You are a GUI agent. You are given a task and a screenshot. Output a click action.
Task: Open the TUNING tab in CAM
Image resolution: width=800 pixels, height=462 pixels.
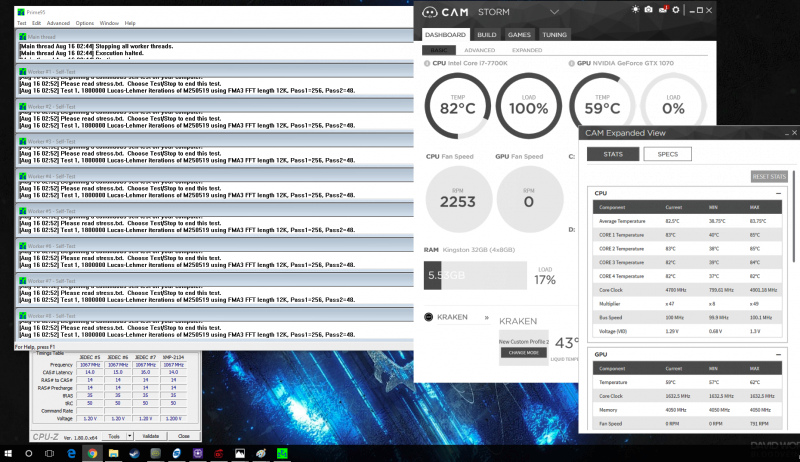click(554, 35)
